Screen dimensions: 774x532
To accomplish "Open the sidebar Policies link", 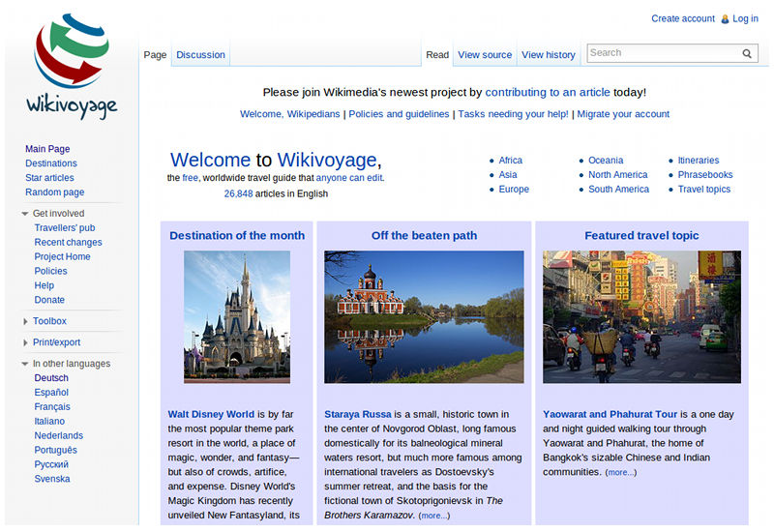I will [50, 271].
